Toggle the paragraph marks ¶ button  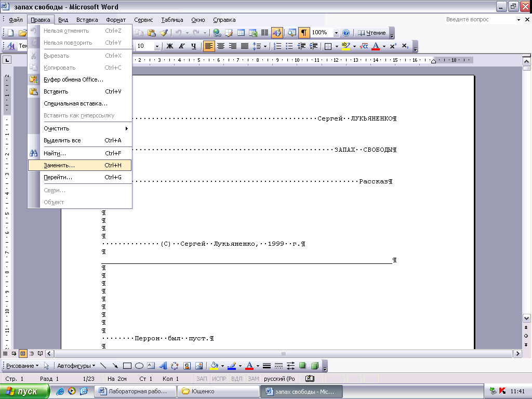point(304,33)
